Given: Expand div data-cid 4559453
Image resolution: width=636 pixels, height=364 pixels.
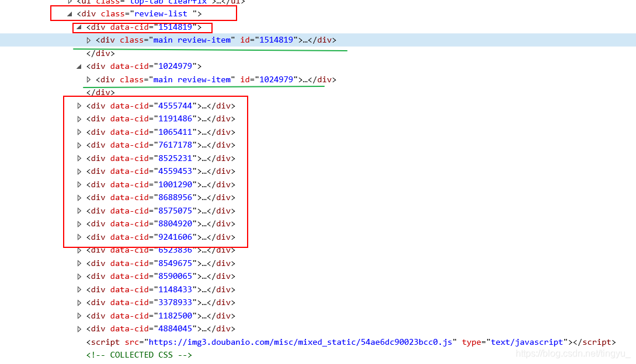Looking at the screenshot, I should pos(79,171).
